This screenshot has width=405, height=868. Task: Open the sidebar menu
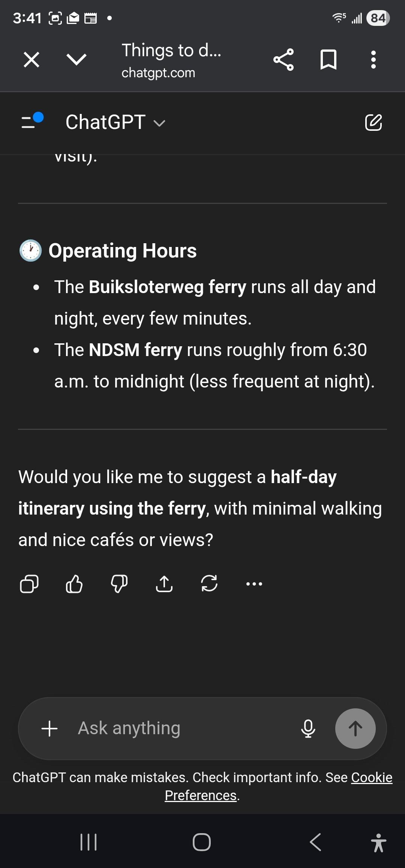[32, 121]
